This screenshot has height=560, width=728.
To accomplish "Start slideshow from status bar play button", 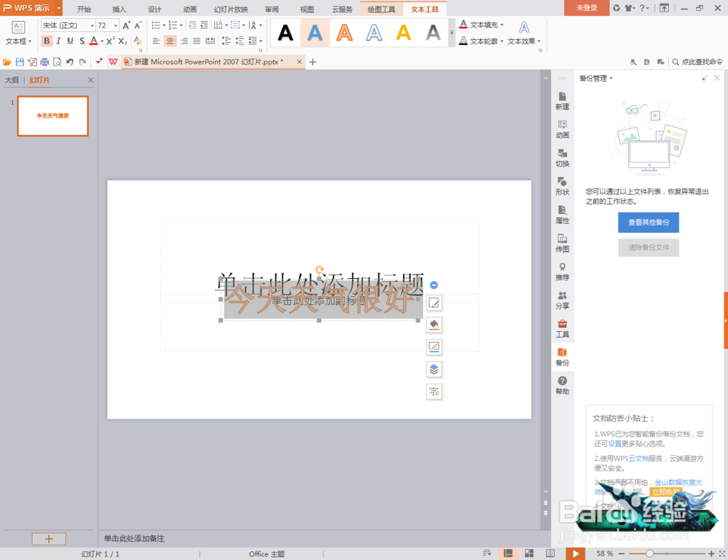I will point(576,553).
